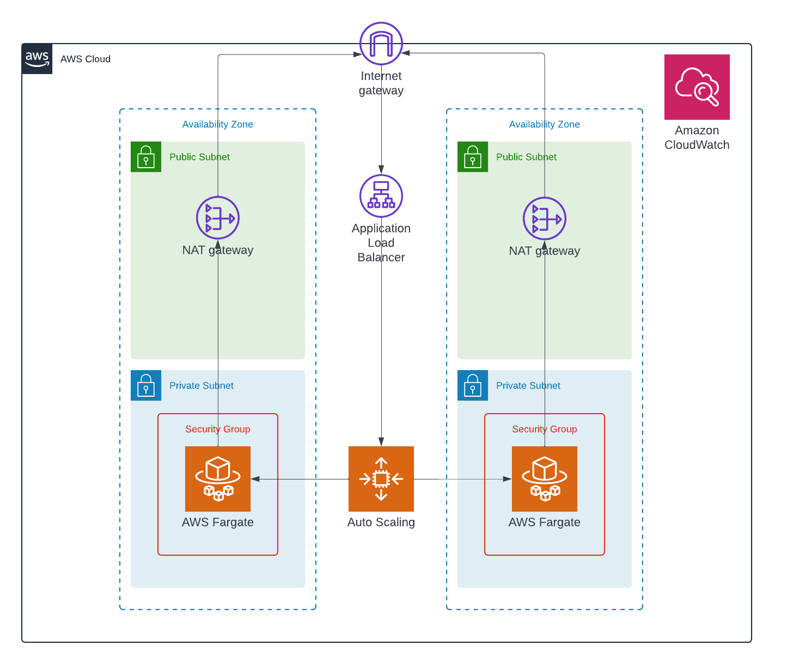Select right Public Subnet lock icon
This screenshot has width=812, height=664.
click(x=473, y=157)
